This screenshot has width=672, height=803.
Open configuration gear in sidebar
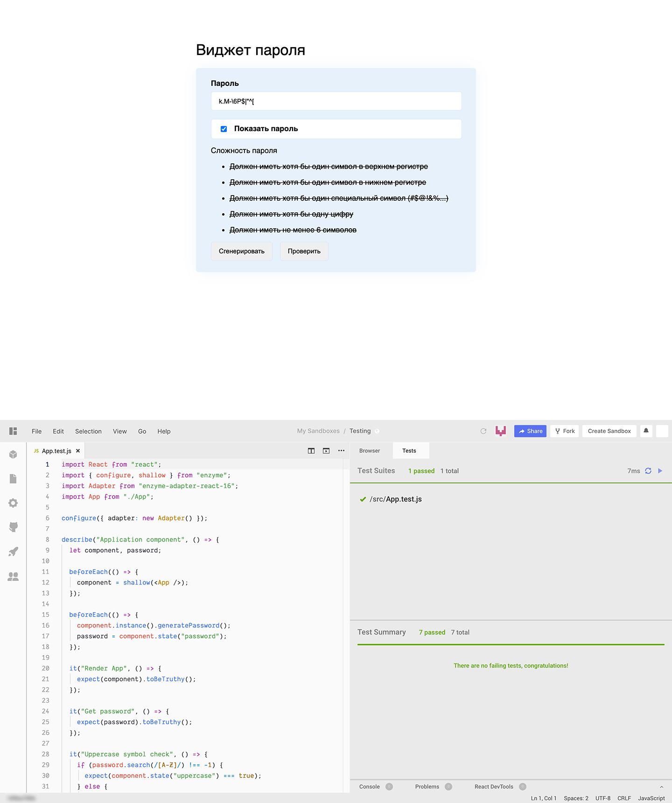click(13, 503)
